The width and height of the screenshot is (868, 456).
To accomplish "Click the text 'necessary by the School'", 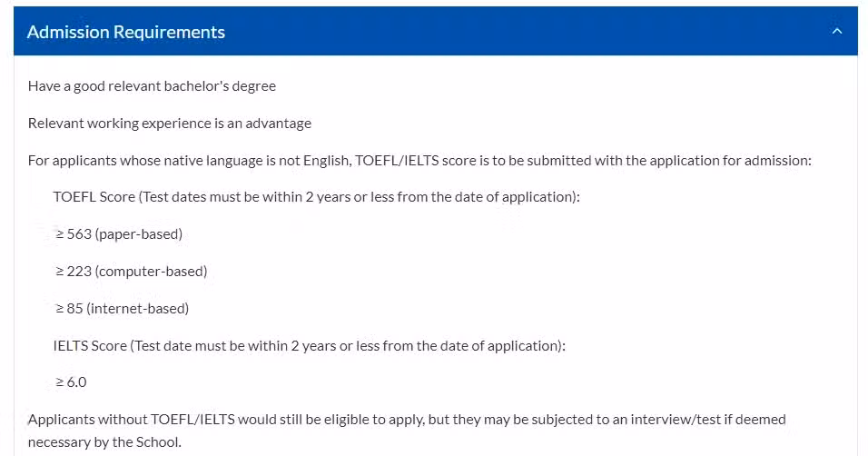I will [104, 442].
